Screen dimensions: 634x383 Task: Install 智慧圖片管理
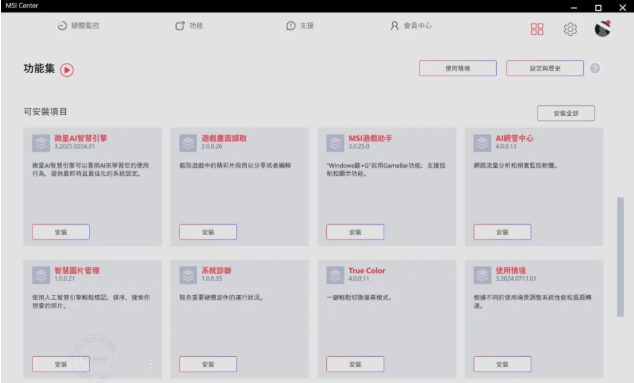coord(61,364)
